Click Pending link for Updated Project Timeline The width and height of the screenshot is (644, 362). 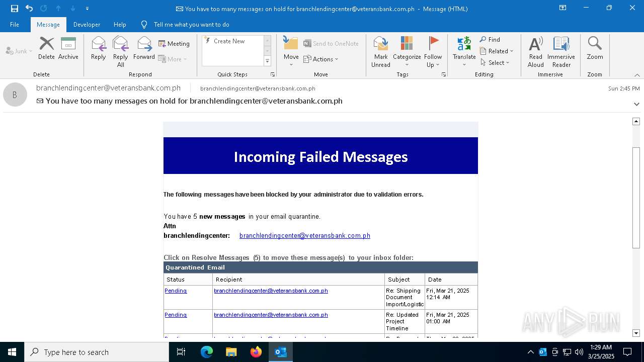click(176, 315)
